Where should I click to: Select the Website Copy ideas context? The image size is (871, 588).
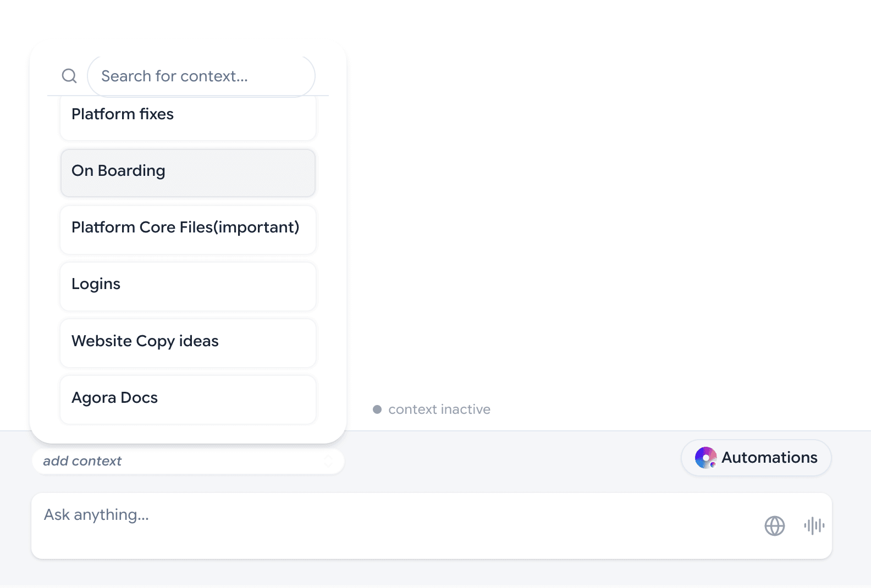click(188, 342)
